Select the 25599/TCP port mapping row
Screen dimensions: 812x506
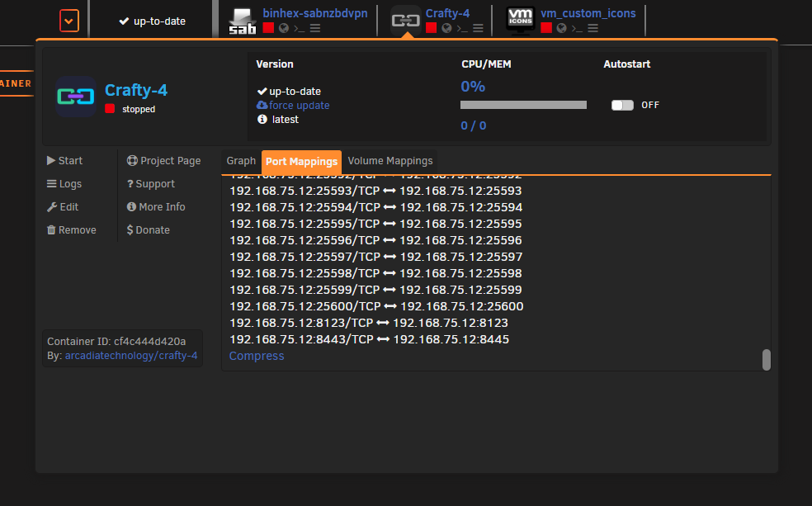[x=375, y=290]
